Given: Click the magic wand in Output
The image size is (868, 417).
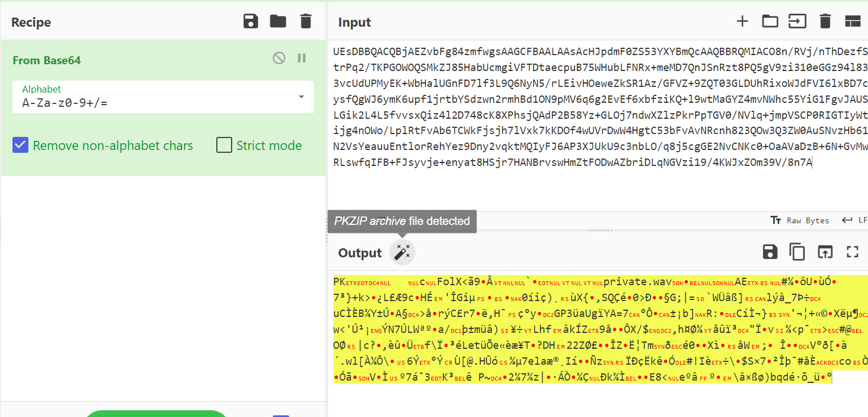Looking at the screenshot, I should [402, 253].
